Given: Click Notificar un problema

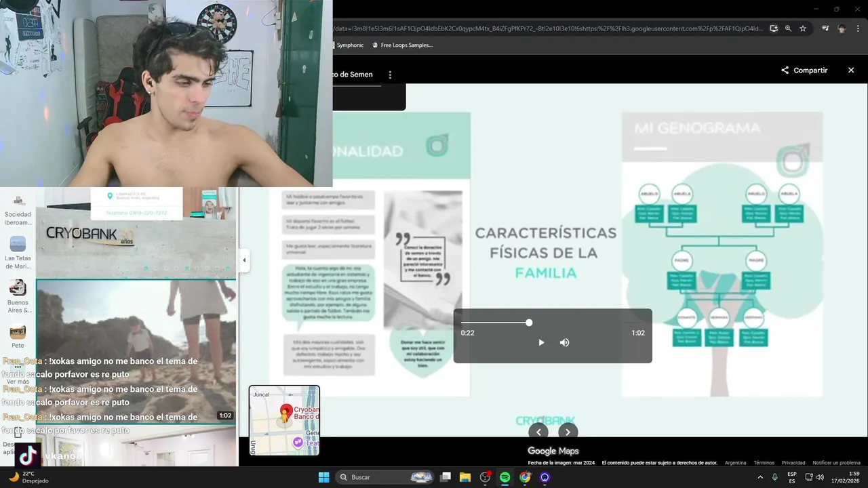Looking at the screenshot, I should tap(837, 463).
